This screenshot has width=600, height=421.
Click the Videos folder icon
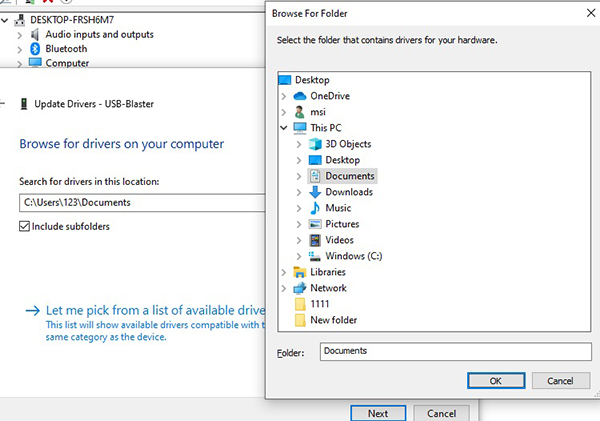click(x=316, y=240)
